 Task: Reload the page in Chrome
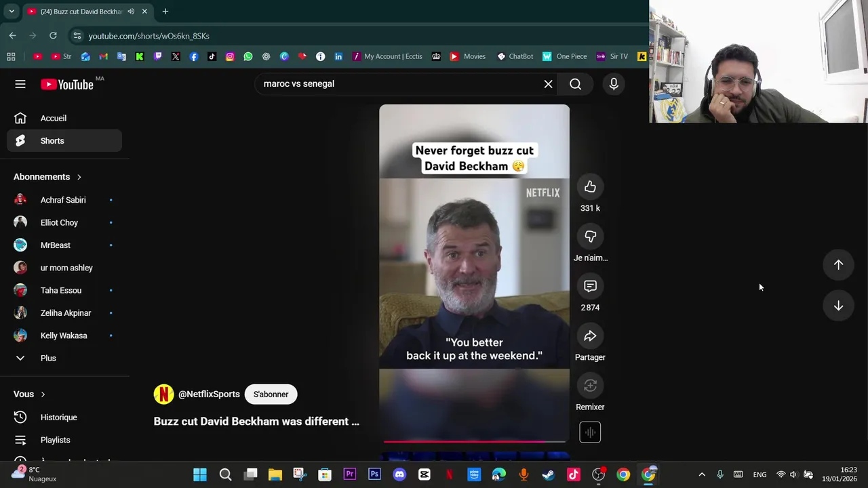[x=53, y=35]
